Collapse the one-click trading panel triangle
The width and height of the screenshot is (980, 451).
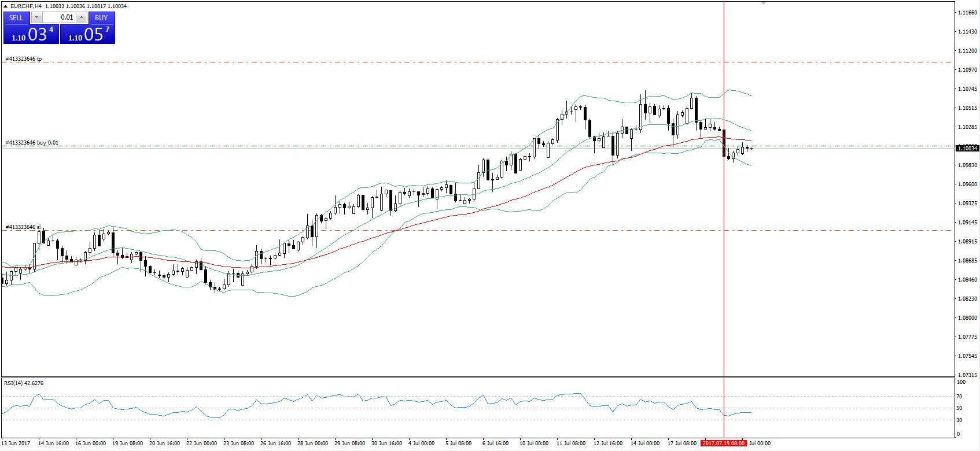point(6,6)
